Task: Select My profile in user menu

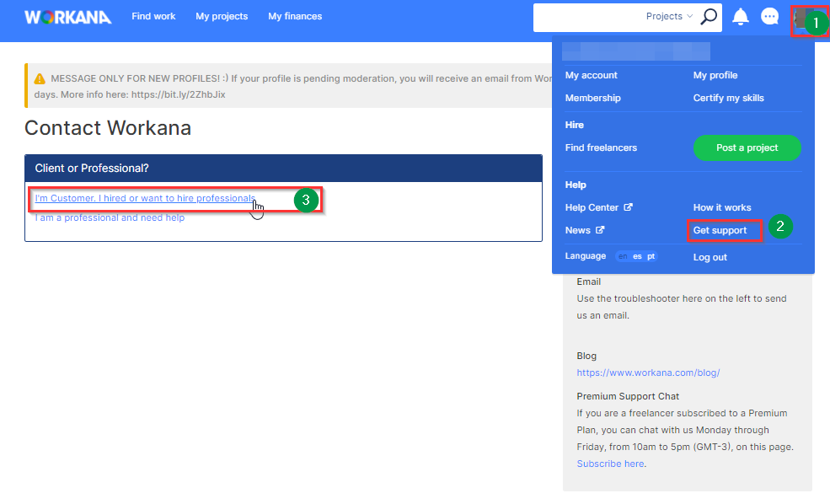Action: 715,75
